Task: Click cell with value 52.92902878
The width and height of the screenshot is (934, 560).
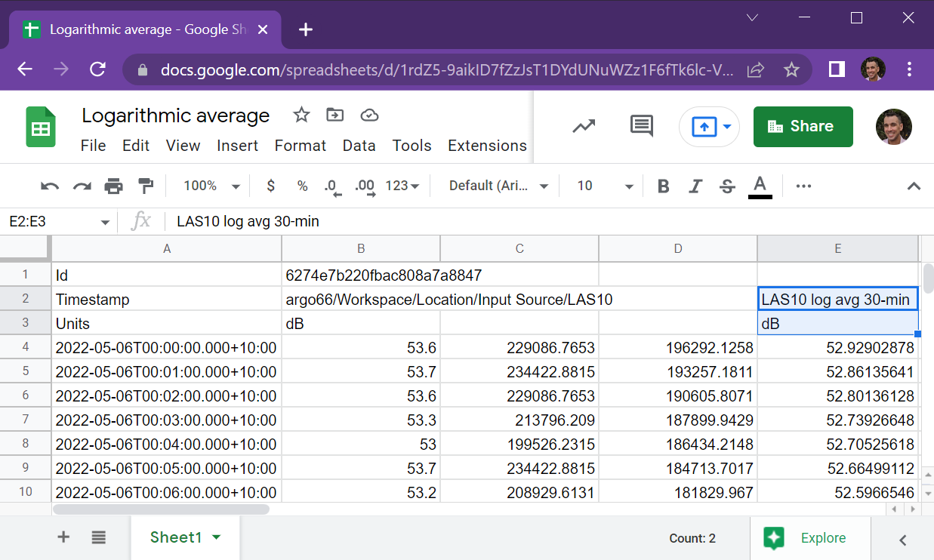Action: pos(837,347)
